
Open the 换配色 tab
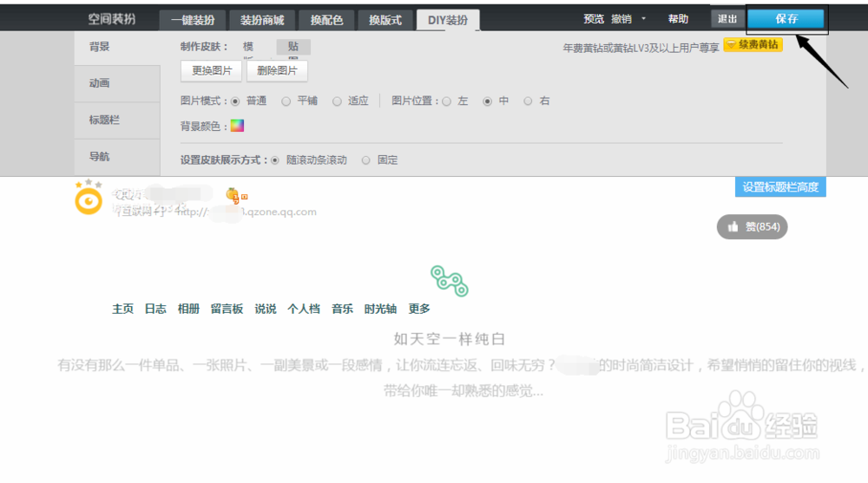pos(326,21)
